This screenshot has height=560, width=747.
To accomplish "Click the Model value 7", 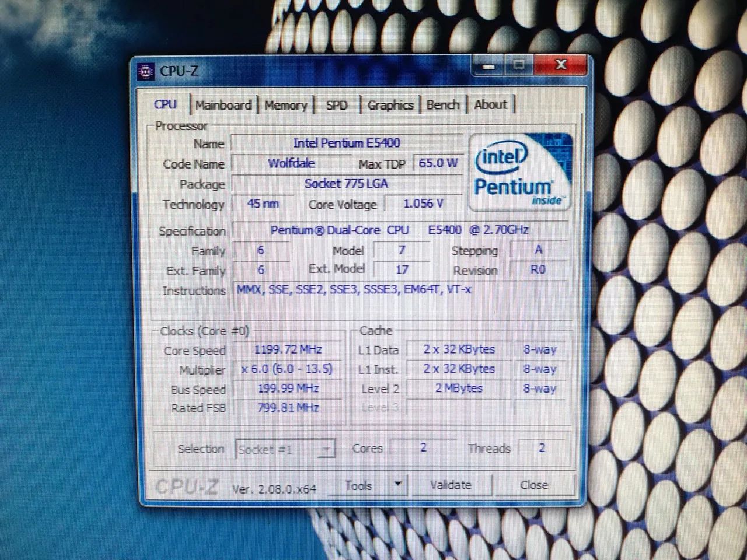I will click(x=402, y=250).
